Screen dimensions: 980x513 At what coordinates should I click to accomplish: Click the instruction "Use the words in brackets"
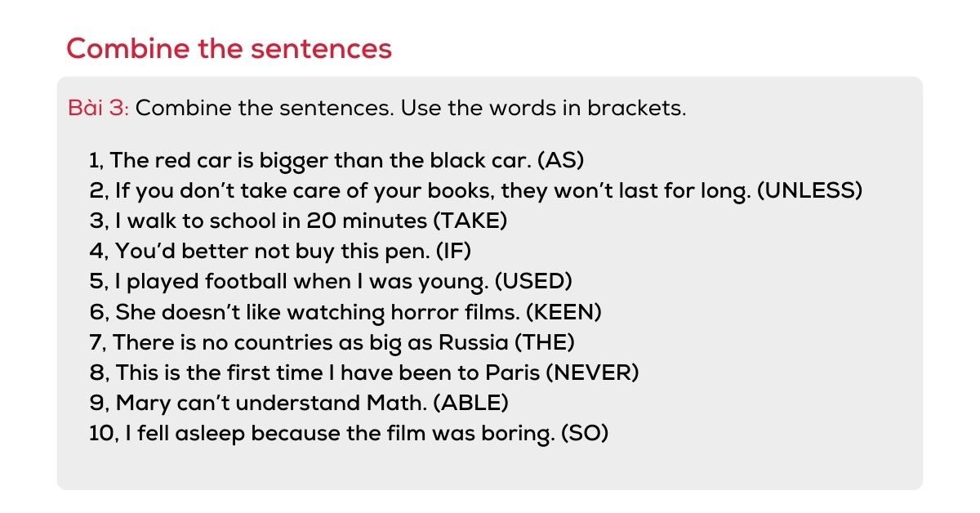[x=543, y=108]
